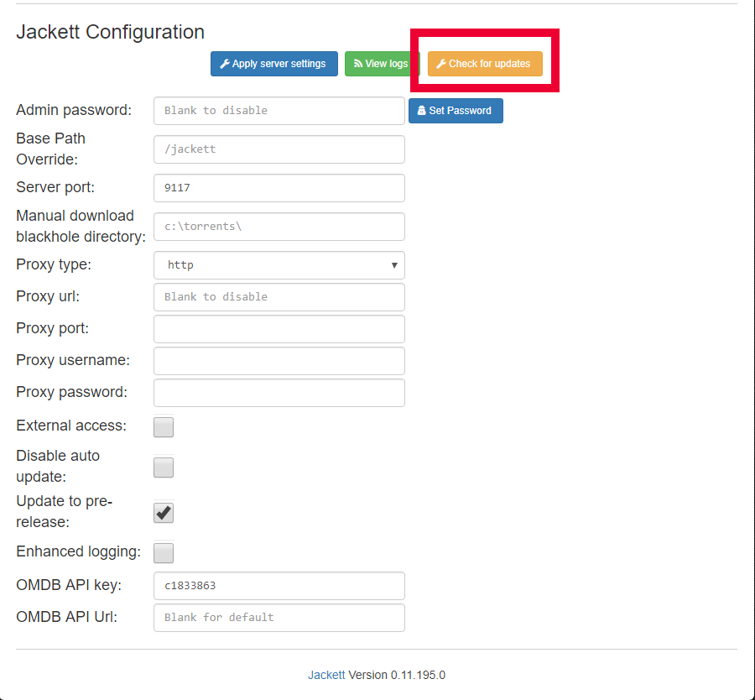Viewport: 755px width, 700px height.
Task: Select http from the Proxy type combo box
Action: point(279,264)
